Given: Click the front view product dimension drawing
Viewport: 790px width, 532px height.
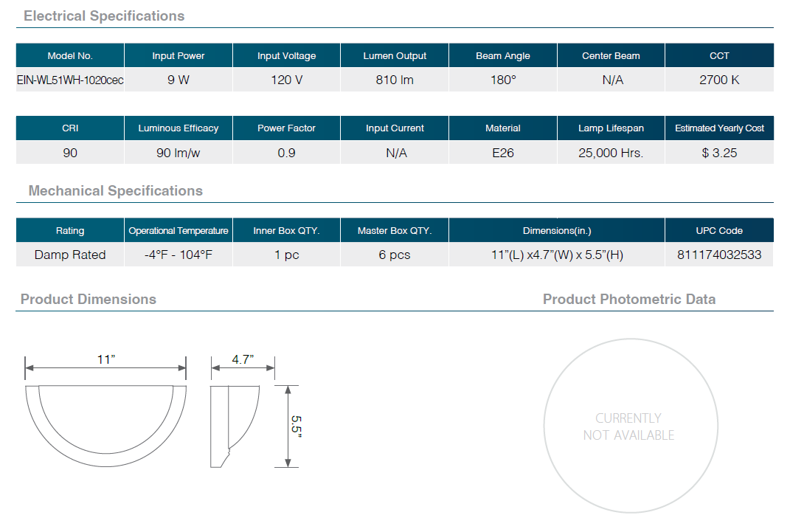Looking at the screenshot, I should (x=105, y=426).
